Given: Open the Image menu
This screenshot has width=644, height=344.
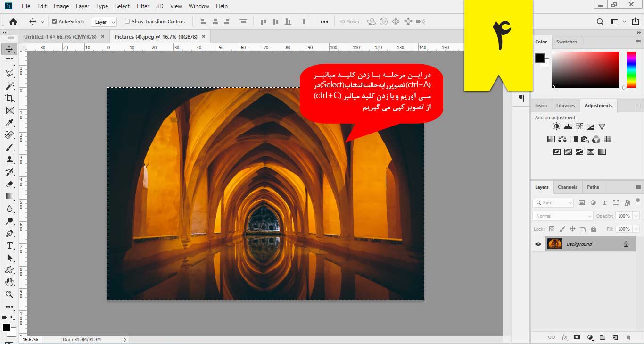Looking at the screenshot, I should coord(61,6).
